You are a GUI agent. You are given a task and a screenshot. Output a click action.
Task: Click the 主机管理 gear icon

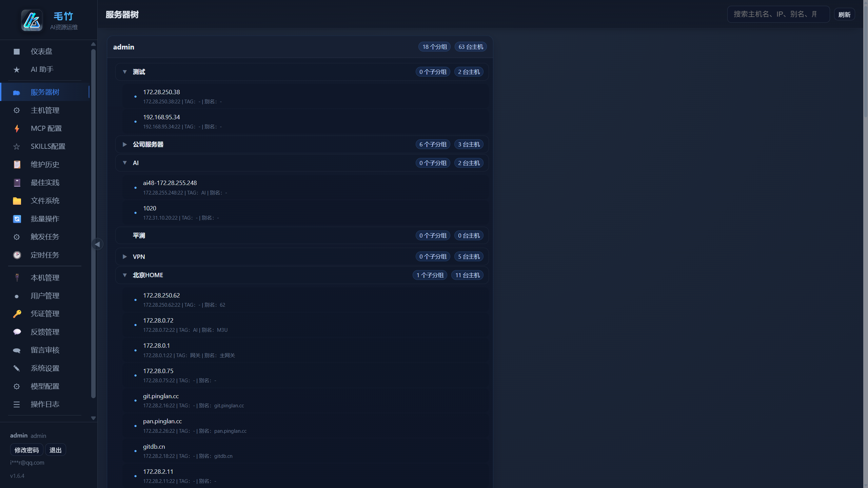click(17, 110)
